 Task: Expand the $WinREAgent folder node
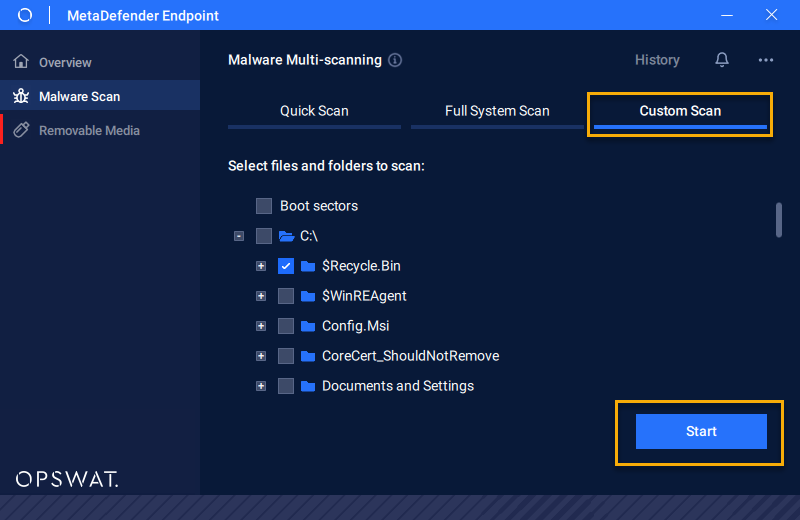(261, 296)
